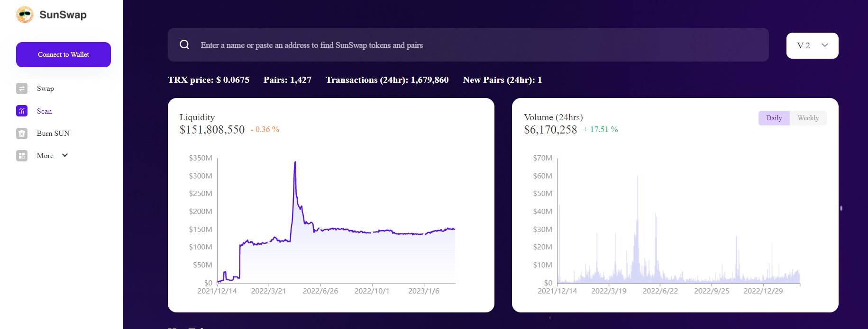Image resolution: width=868 pixels, height=329 pixels.
Task: Open the Swap page from sidebar
Action: (46, 89)
